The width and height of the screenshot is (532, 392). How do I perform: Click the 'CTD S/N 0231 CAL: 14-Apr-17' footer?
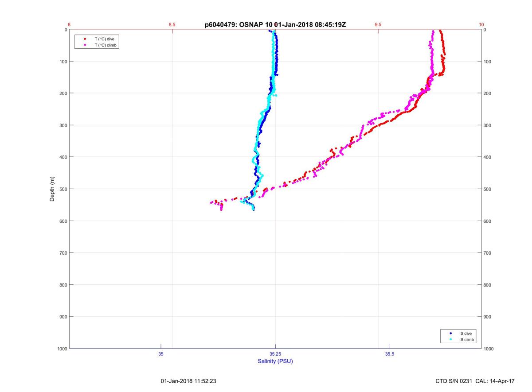pyautogui.click(x=475, y=381)
